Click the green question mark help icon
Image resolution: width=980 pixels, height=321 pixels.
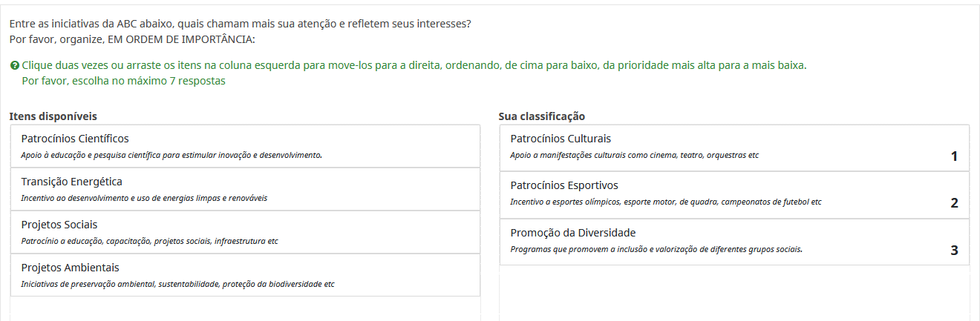(x=14, y=66)
